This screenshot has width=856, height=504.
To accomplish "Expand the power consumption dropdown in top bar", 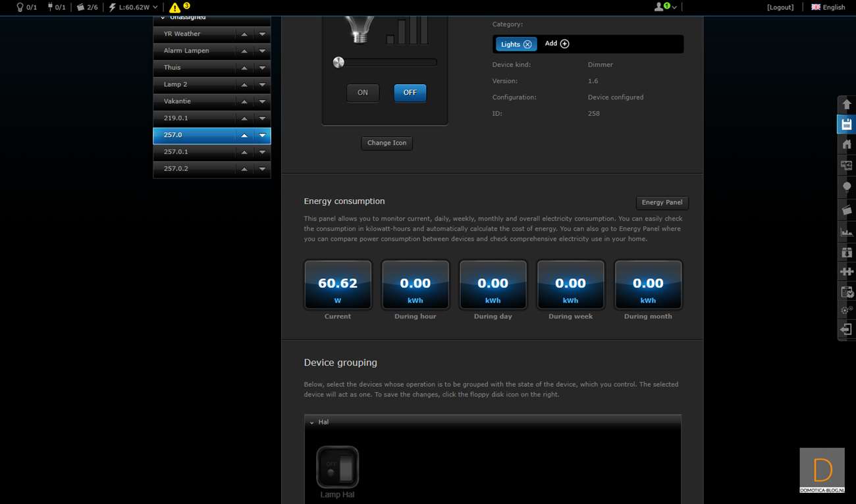I will (x=155, y=7).
